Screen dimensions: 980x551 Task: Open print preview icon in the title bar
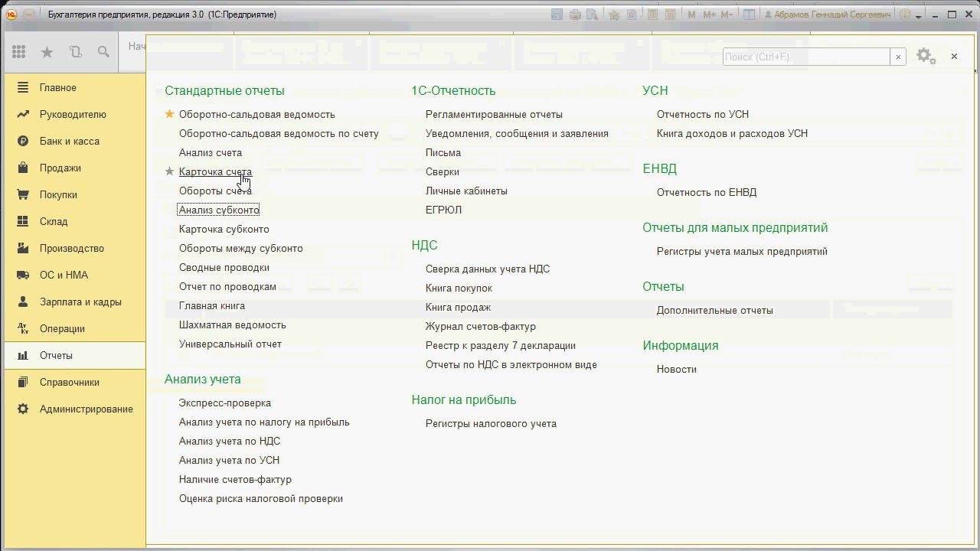[592, 15]
